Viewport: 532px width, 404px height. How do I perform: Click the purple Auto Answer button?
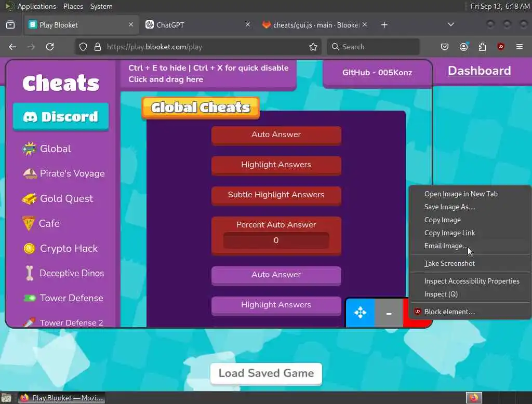(x=276, y=275)
